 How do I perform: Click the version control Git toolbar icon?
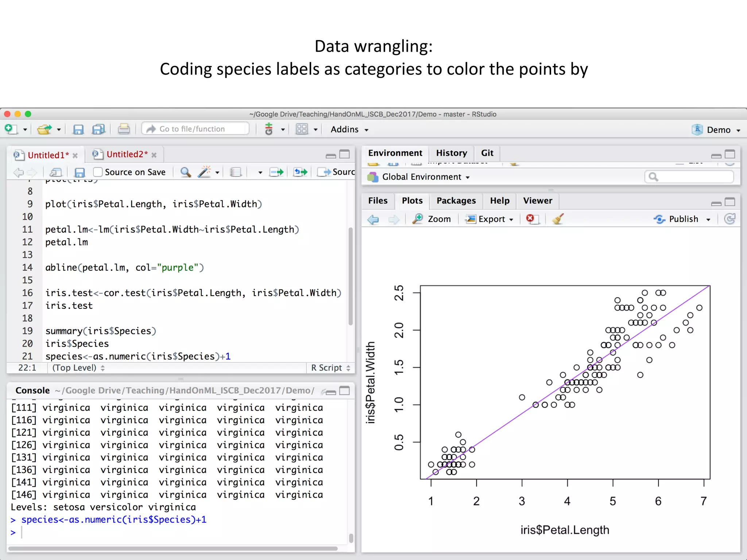coord(269,129)
